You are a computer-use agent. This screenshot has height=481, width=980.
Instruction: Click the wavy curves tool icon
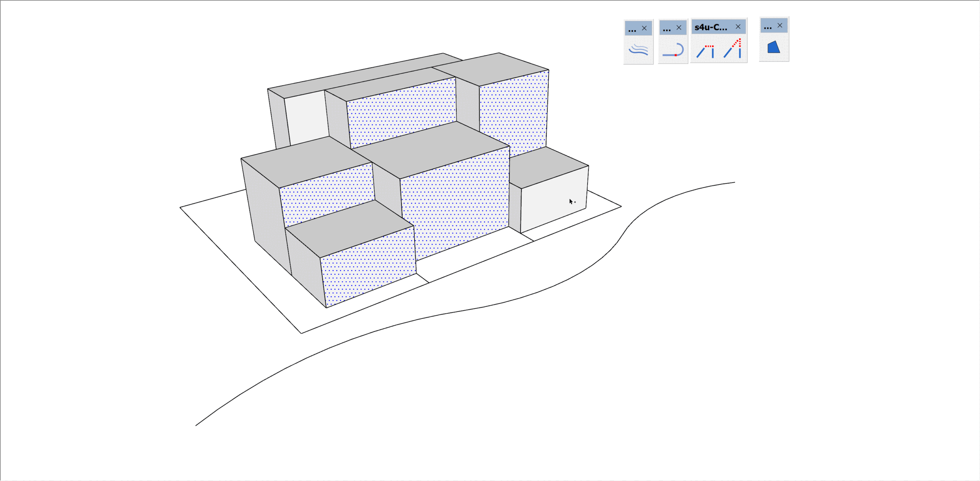pyautogui.click(x=638, y=50)
